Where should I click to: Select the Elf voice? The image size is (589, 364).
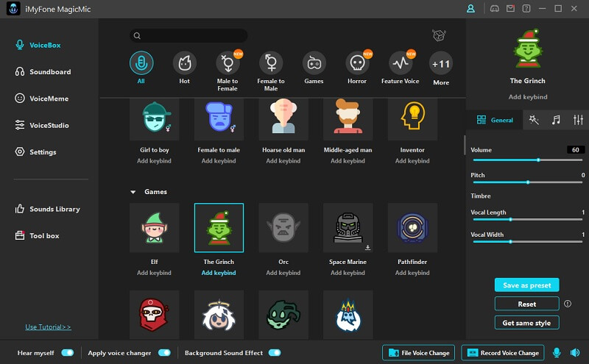[155, 228]
